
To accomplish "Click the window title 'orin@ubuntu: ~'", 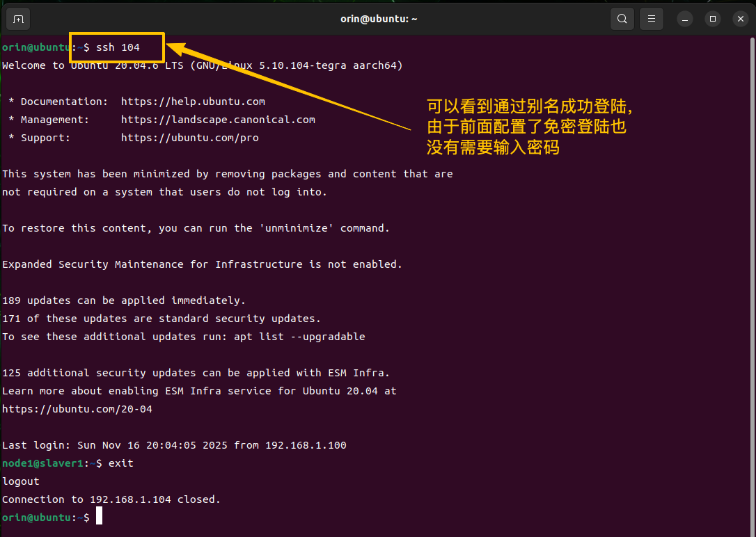I will click(379, 19).
